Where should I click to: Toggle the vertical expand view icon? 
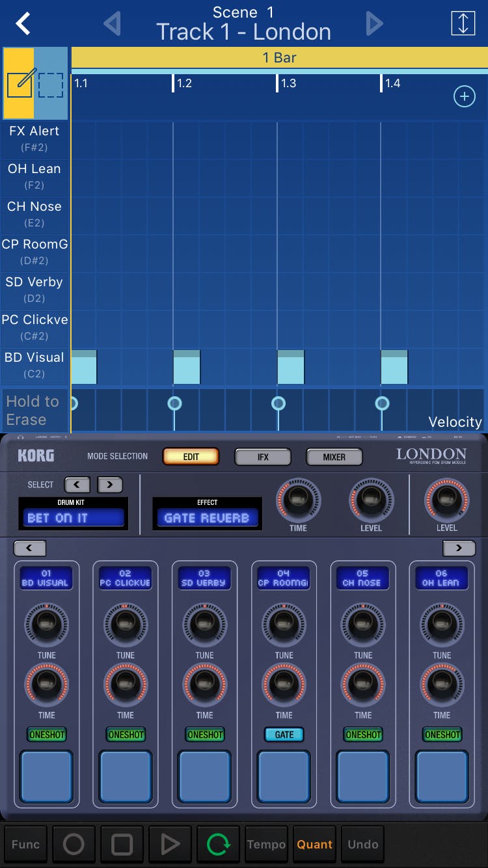point(463,23)
